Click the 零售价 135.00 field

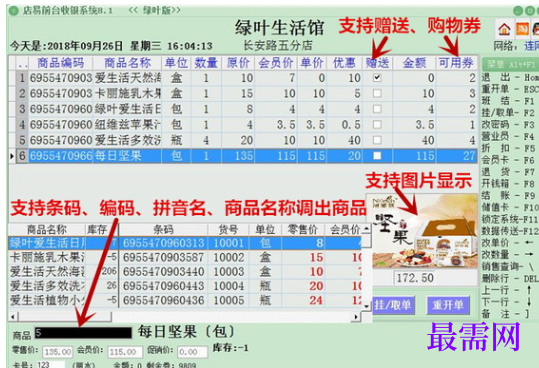click(x=58, y=352)
